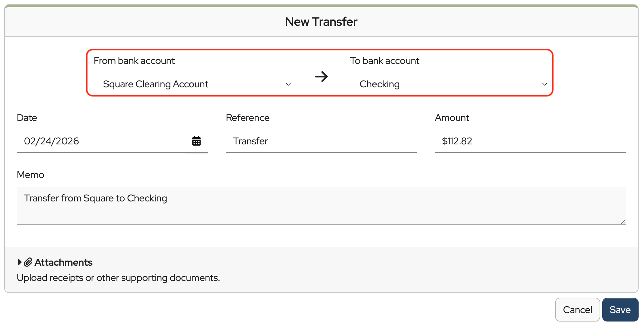
Task: Click the Attachments heading text
Action: (x=63, y=262)
